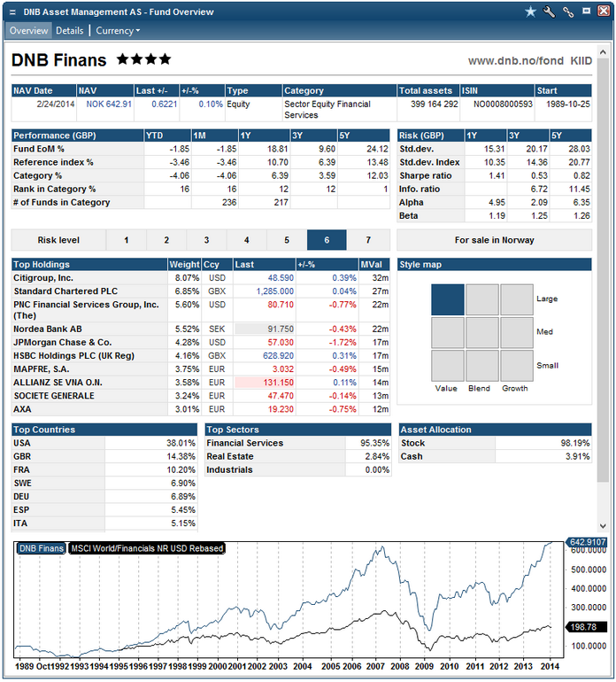616x682 pixels.
Task: Open the window menu icon left of title
Action: [12, 12]
